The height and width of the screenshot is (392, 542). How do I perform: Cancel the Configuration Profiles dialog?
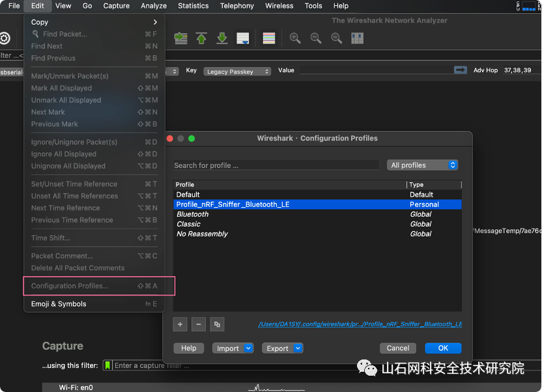click(398, 348)
